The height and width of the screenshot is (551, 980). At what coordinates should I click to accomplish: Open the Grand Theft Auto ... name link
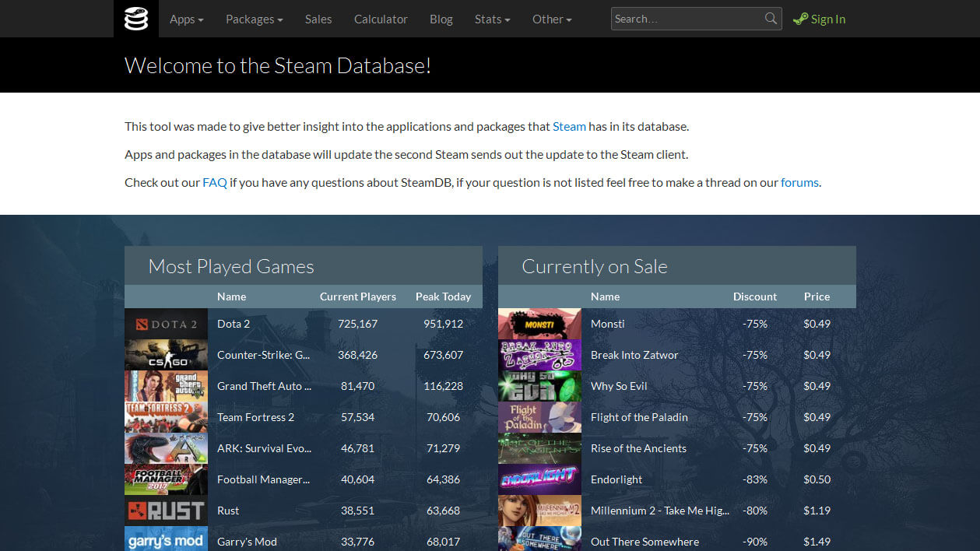(x=265, y=386)
